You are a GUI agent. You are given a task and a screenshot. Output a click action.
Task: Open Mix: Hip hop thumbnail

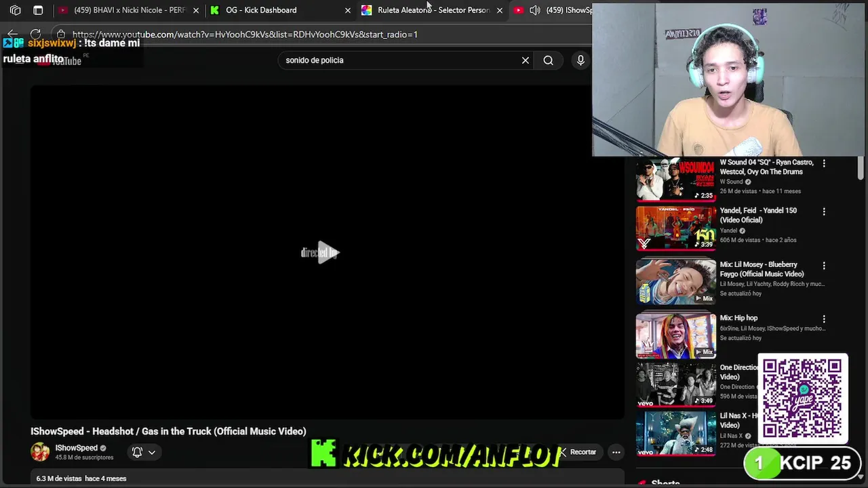click(x=675, y=335)
